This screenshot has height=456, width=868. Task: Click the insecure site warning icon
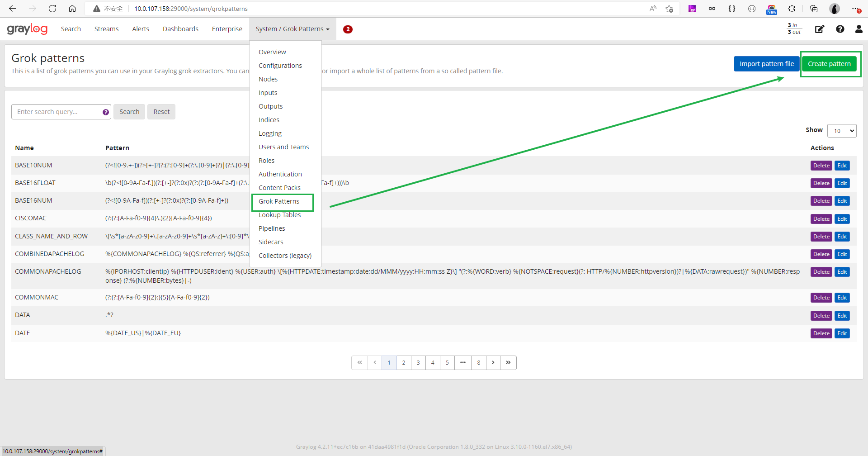point(97,9)
